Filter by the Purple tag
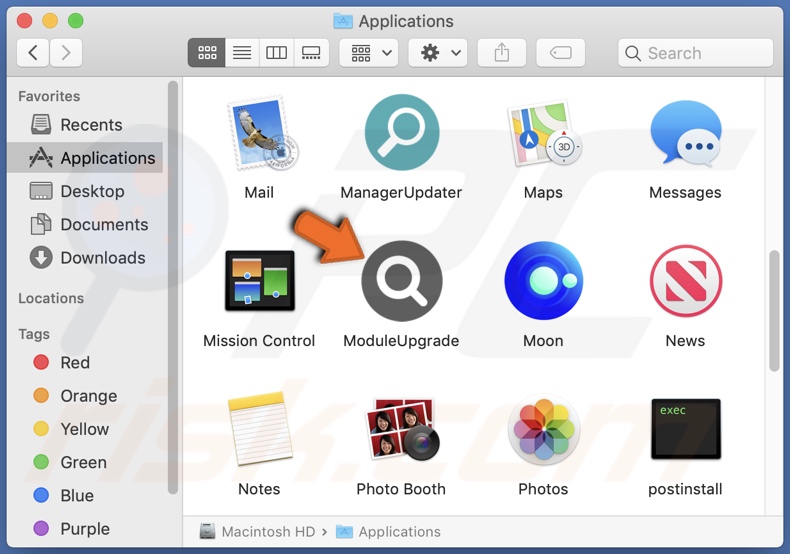 pos(85,528)
